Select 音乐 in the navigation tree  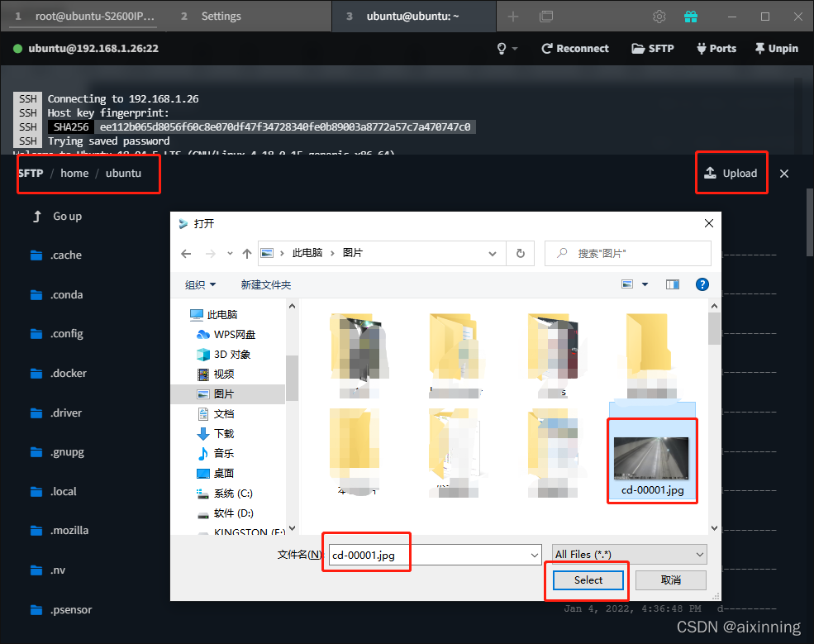click(x=216, y=453)
